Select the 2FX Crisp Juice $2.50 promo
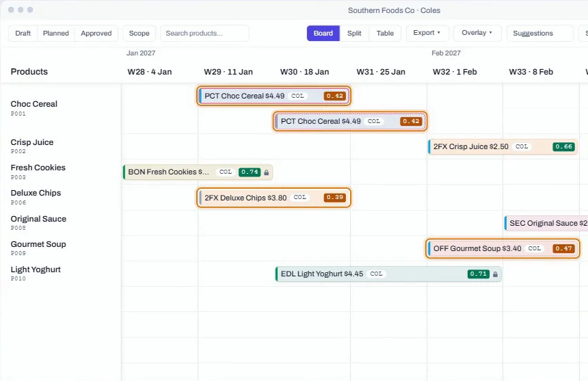Screen dimensions: 588x381 [x=503, y=146]
